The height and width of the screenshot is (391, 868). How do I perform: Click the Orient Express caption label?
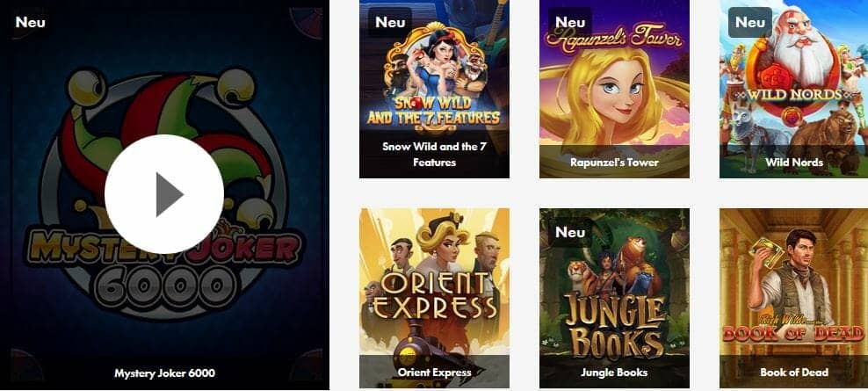(x=434, y=373)
